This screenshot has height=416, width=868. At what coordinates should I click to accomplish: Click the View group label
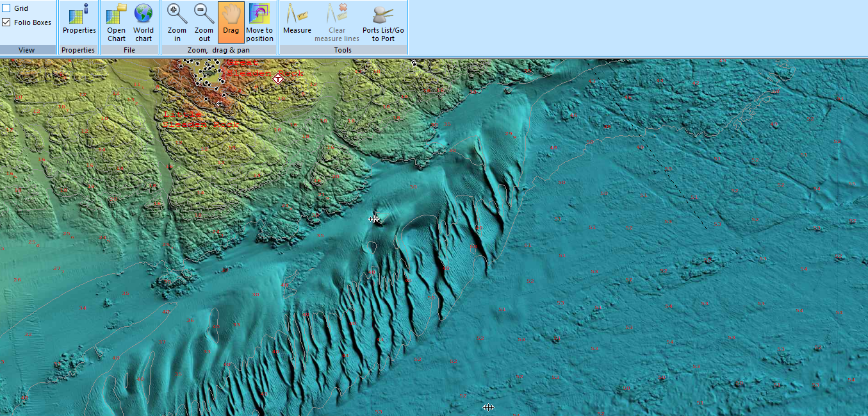tap(27, 50)
